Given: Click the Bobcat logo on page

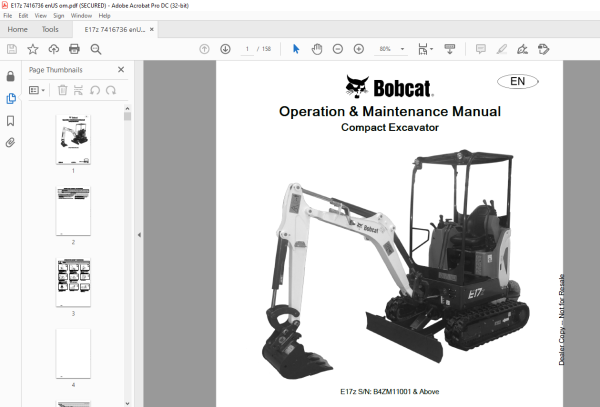Looking at the screenshot, I should click(x=389, y=87).
